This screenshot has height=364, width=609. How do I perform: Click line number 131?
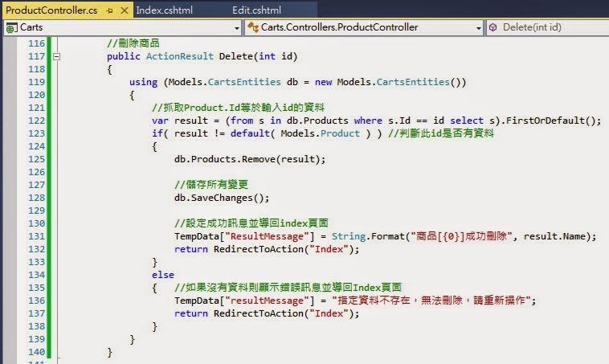[x=36, y=236]
